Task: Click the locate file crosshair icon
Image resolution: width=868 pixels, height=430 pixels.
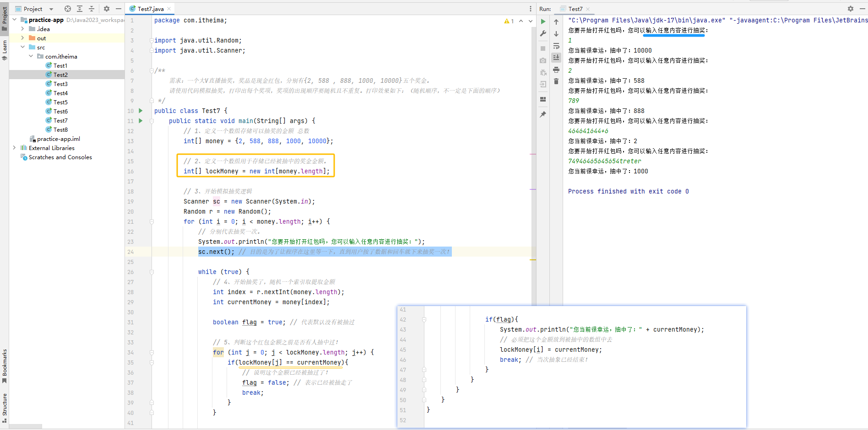Action: point(68,9)
